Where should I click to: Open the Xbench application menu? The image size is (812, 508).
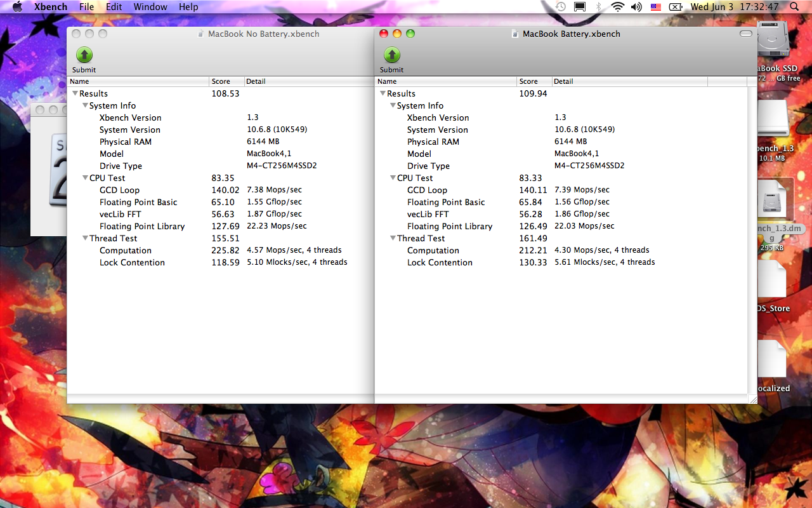51,7
